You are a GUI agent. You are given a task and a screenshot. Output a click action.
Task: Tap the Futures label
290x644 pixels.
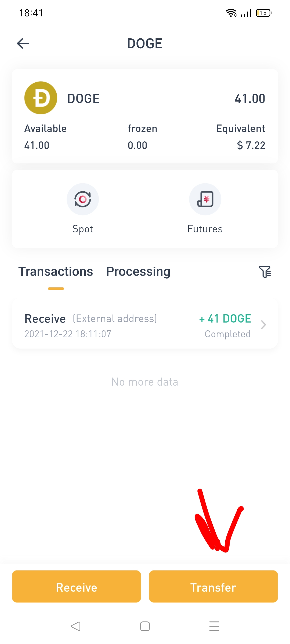click(x=205, y=229)
